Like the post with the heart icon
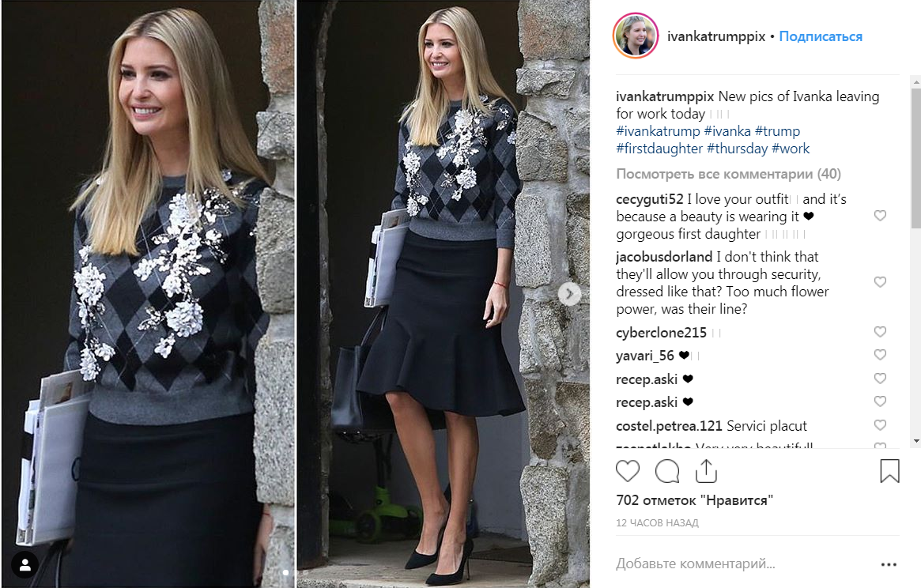921x588 pixels. tap(628, 471)
